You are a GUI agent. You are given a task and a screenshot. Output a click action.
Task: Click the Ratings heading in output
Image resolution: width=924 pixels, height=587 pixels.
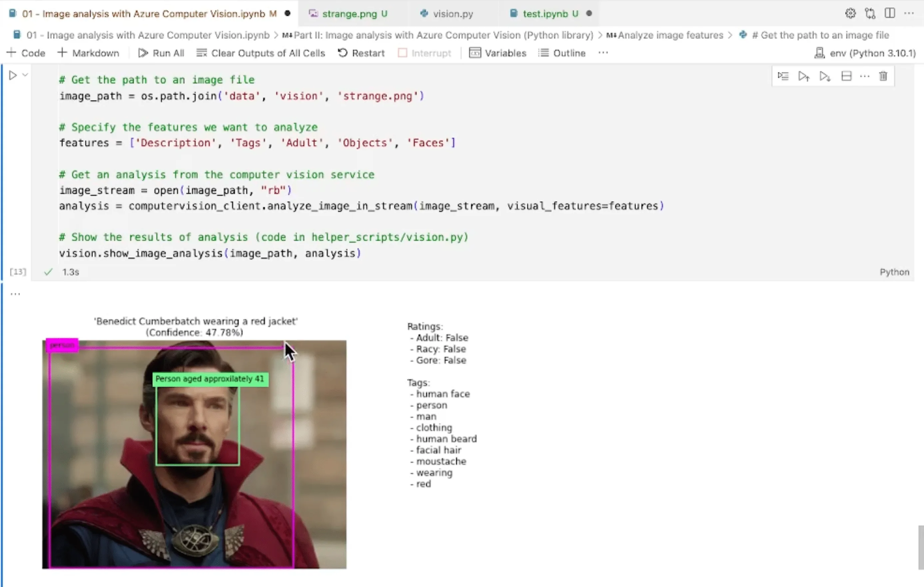(425, 326)
